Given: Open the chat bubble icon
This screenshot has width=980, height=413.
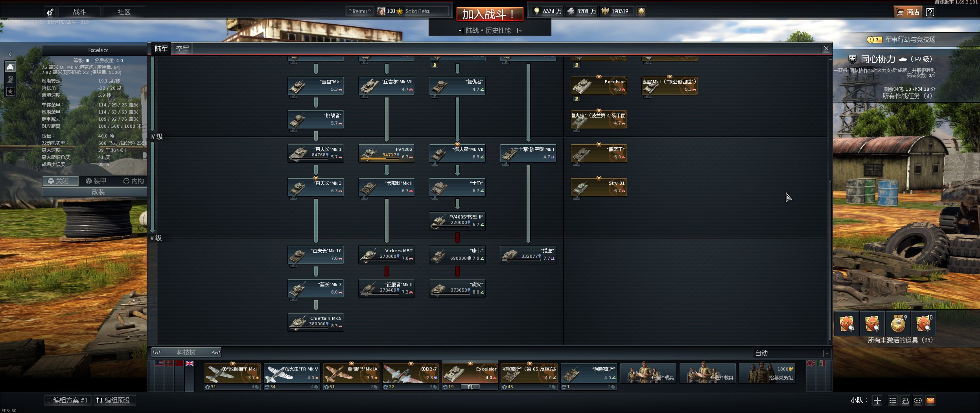Looking at the screenshot, I should coord(918,400).
